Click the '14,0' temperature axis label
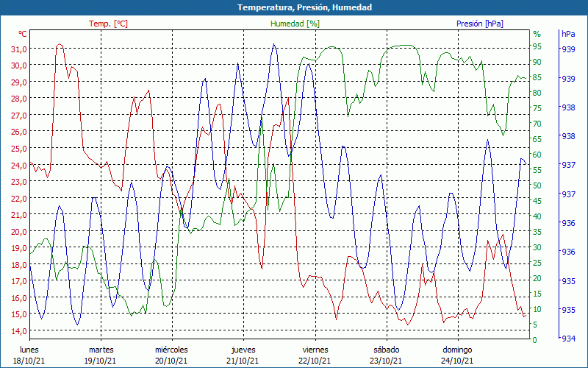The height and width of the screenshot is (368, 588). pos(19,331)
